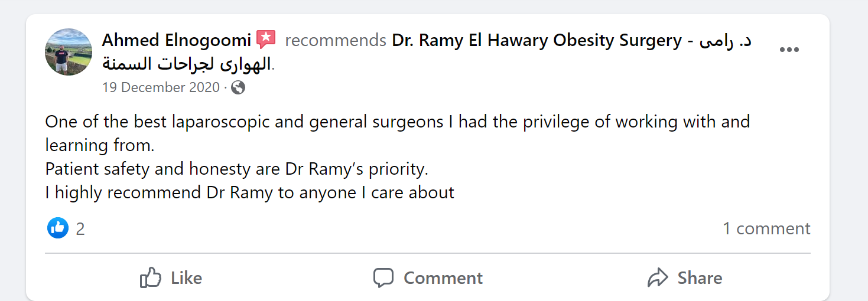This screenshot has width=868, height=301.
Task: Show who reacted via the count 2
Action: [80, 228]
